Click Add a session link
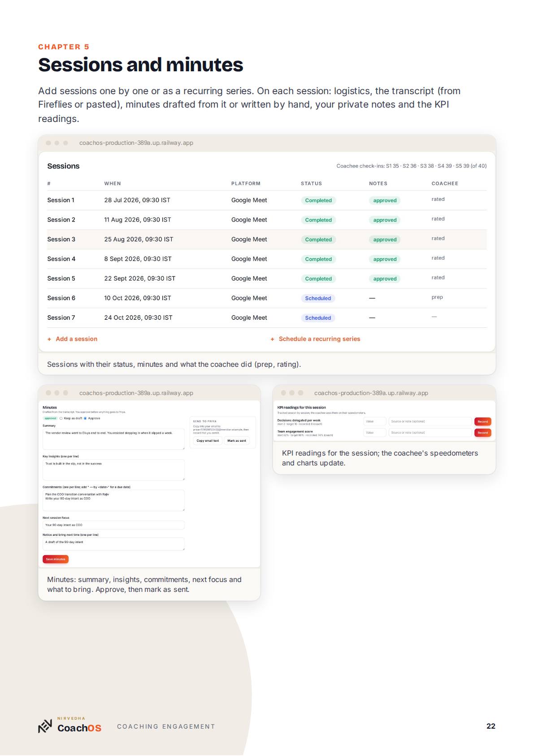Image resolution: width=534 pixels, height=756 pixels. (x=76, y=339)
